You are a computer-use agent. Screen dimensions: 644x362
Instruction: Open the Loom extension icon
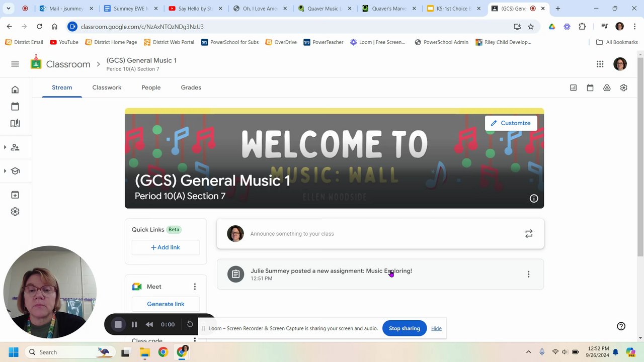coord(567,27)
